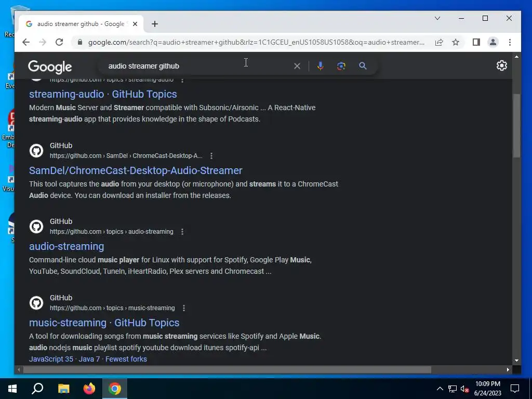Follow the Fewest forks sublink
532x399 pixels.
(x=126, y=359)
